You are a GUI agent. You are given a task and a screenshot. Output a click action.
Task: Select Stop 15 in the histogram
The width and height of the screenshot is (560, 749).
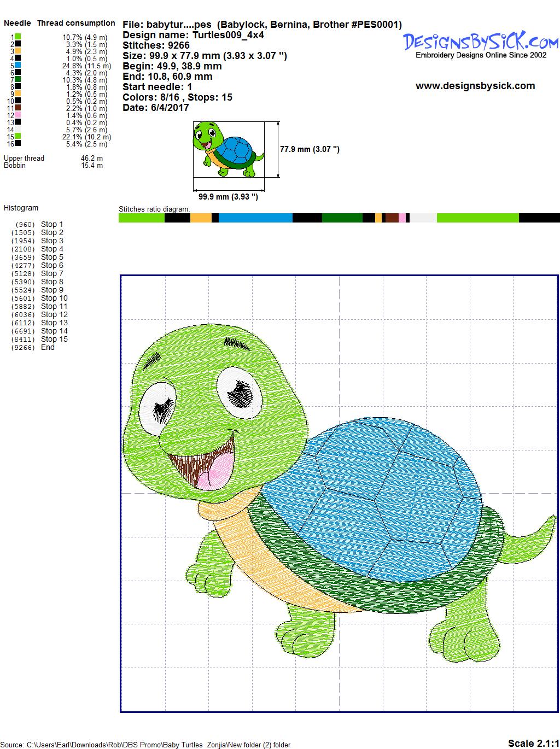54,339
